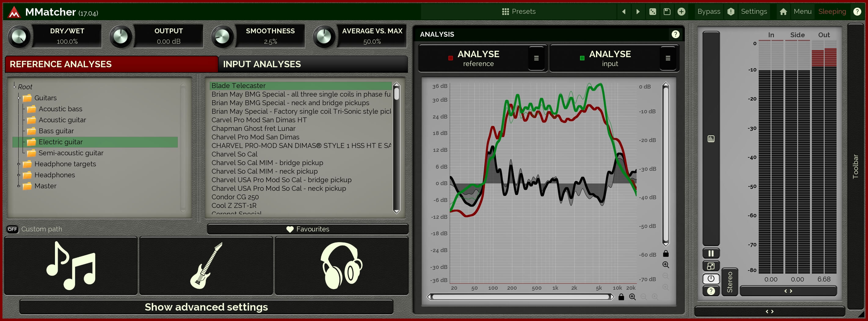Add preset with the plus circle icon
This screenshot has height=321, width=868.
(x=681, y=12)
